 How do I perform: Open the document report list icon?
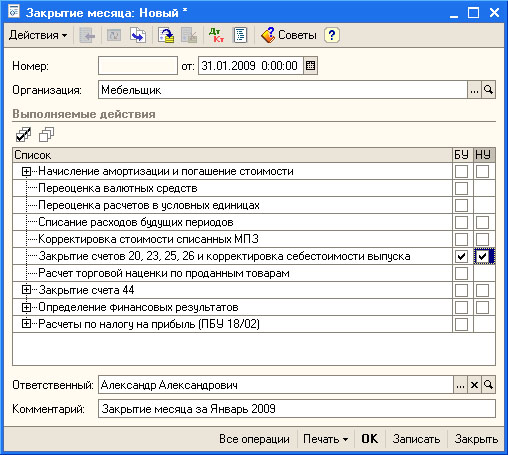click(x=240, y=35)
